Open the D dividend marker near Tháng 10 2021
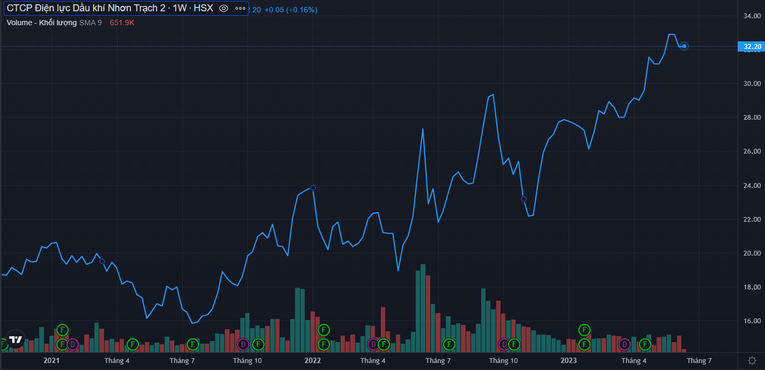This screenshot has height=370, width=765. [243, 345]
